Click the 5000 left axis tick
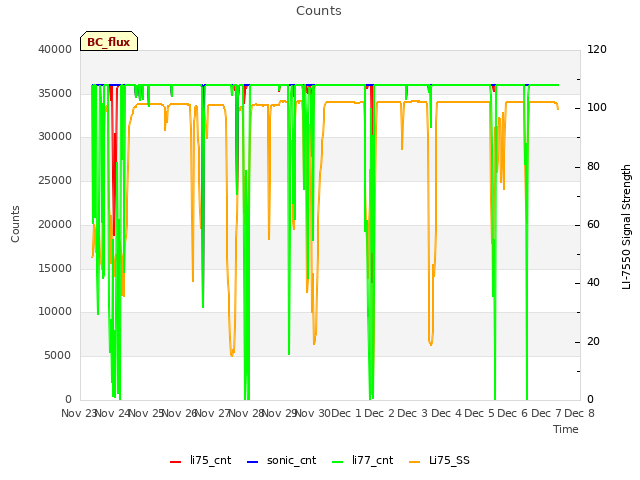This screenshot has width=640, height=480. pos(58,356)
